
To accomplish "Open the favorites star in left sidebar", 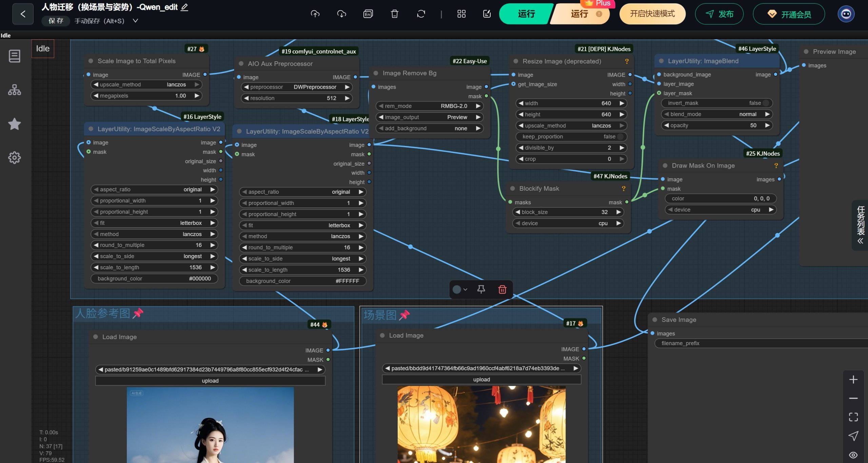I will click(x=14, y=124).
